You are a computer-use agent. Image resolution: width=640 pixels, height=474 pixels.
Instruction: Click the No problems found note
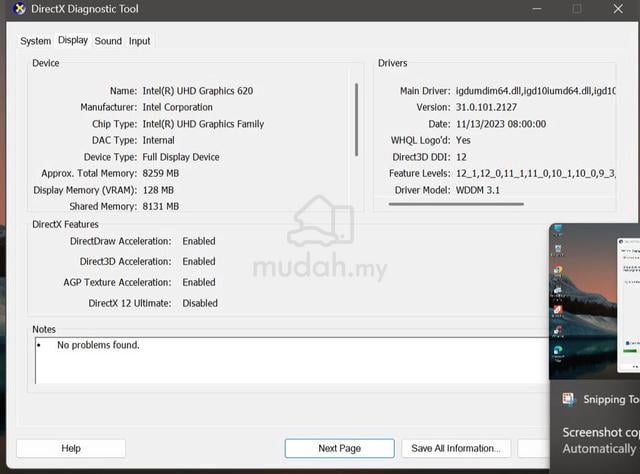(x=98, y=345)
